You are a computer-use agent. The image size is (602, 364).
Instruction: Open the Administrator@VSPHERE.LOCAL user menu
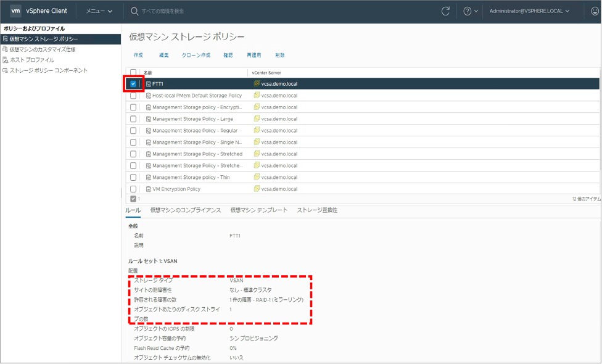tap(529, 11)
